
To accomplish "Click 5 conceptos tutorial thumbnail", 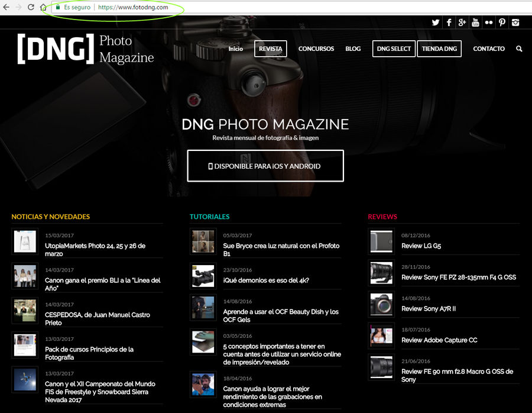I will 203,342.
